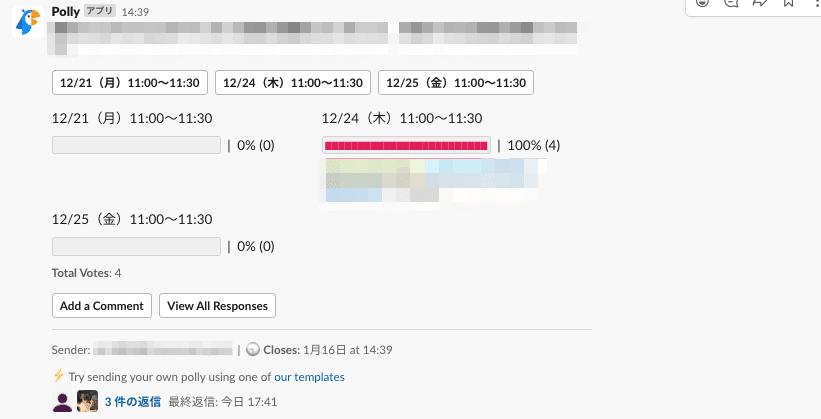
Task: Vote for 12/21（月）11:00～11:30 option
Action: (x=130, y=82)
